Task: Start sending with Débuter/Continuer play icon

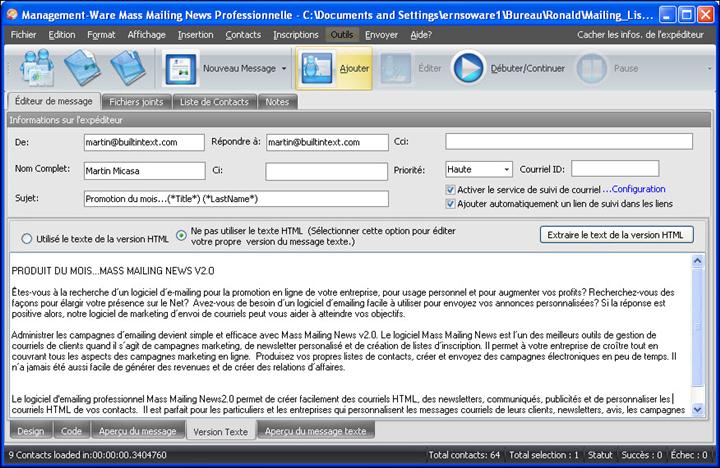Action: (x=468, y=68)
